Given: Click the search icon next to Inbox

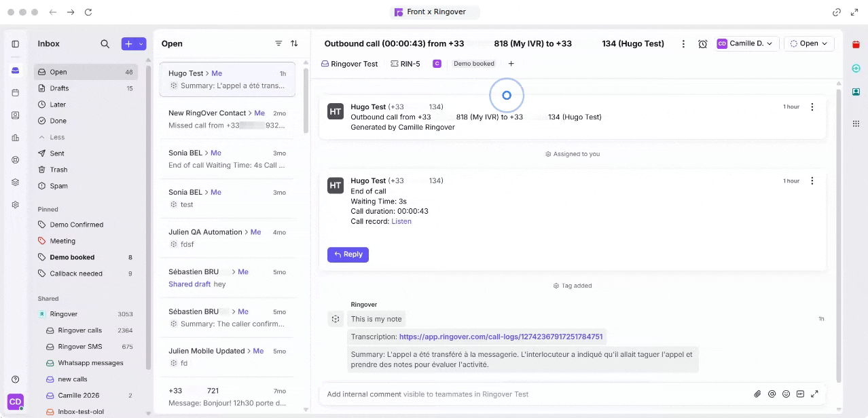Looking at the screenshot, I should [x=105, y=43].
